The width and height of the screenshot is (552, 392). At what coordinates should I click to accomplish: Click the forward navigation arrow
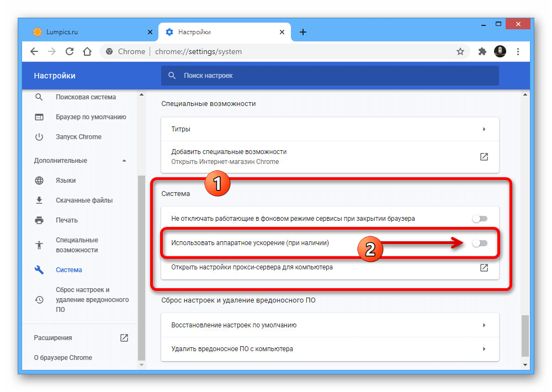pyautogui.click(x=52, y=51)
